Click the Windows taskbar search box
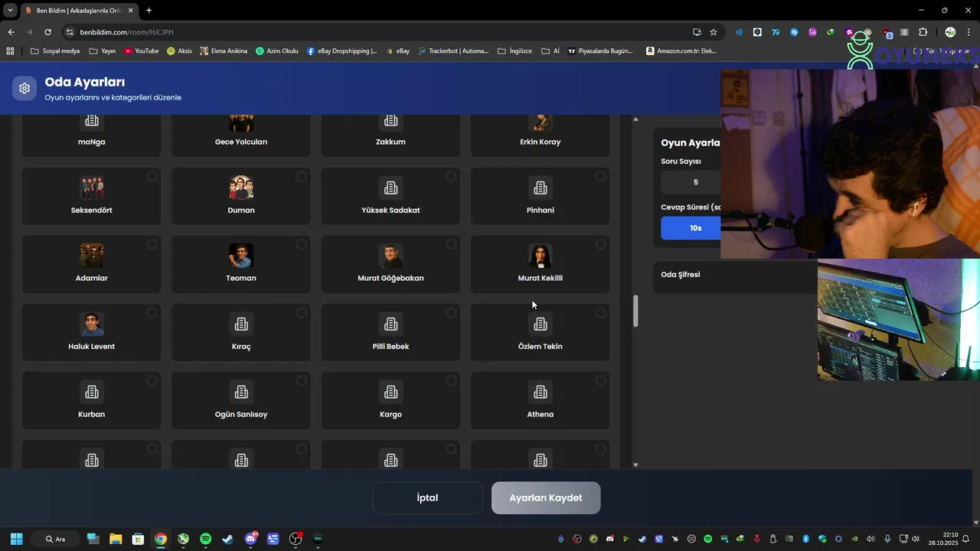This screenshot has width=980, height=551. click(x=56, y=539)
